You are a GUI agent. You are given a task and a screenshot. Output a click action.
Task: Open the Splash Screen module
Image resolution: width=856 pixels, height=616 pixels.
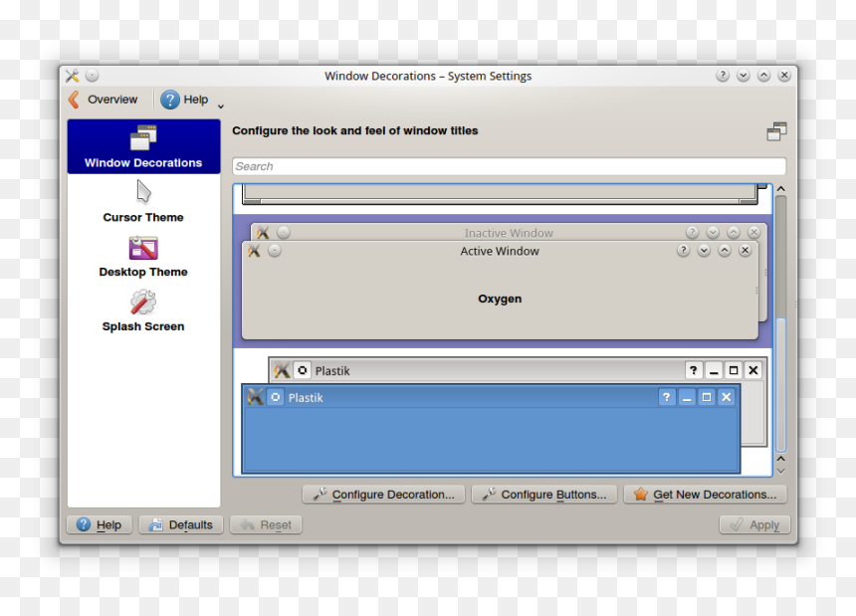coord(143,311)
